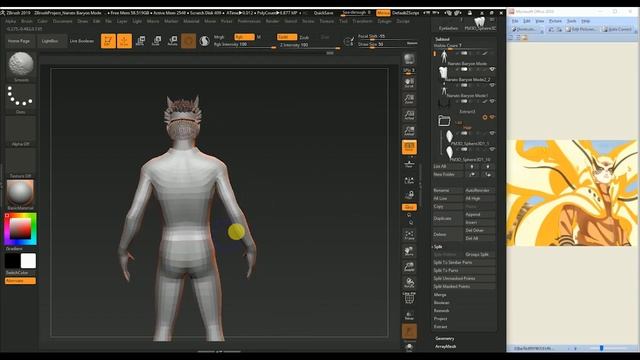640x360 pixels.
Task: Open the Alpha Off selector
Action: pos(20,131)
